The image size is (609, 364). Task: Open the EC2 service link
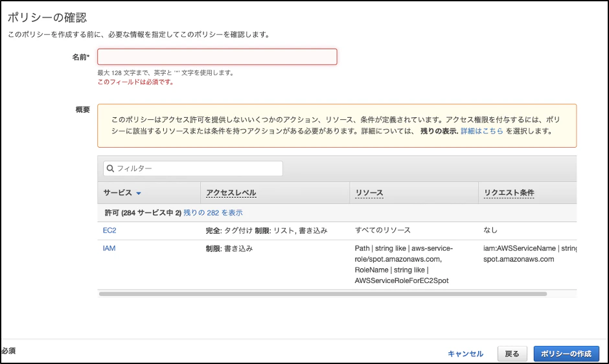109,231
